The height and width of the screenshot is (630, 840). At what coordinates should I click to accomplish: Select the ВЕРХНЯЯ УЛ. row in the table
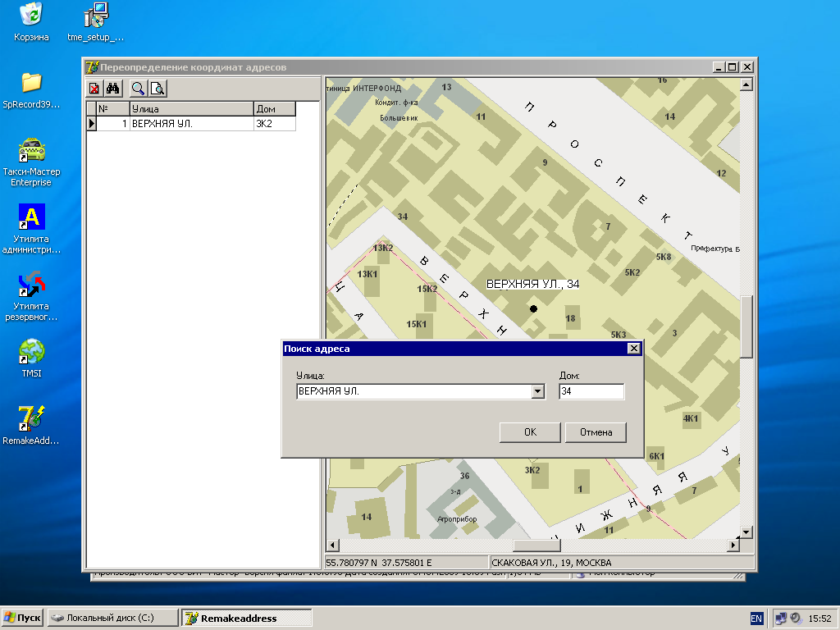[x=190, y=124]
